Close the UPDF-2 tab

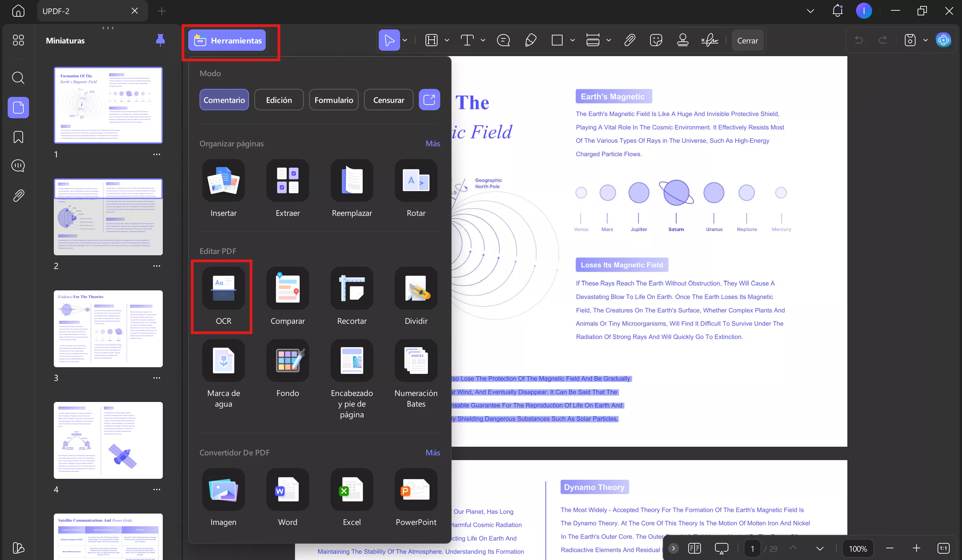tap(134, 11)
